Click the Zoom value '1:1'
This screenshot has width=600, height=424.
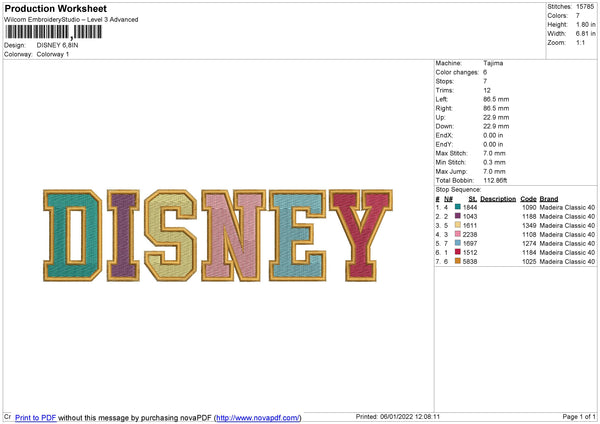point(580,42)
